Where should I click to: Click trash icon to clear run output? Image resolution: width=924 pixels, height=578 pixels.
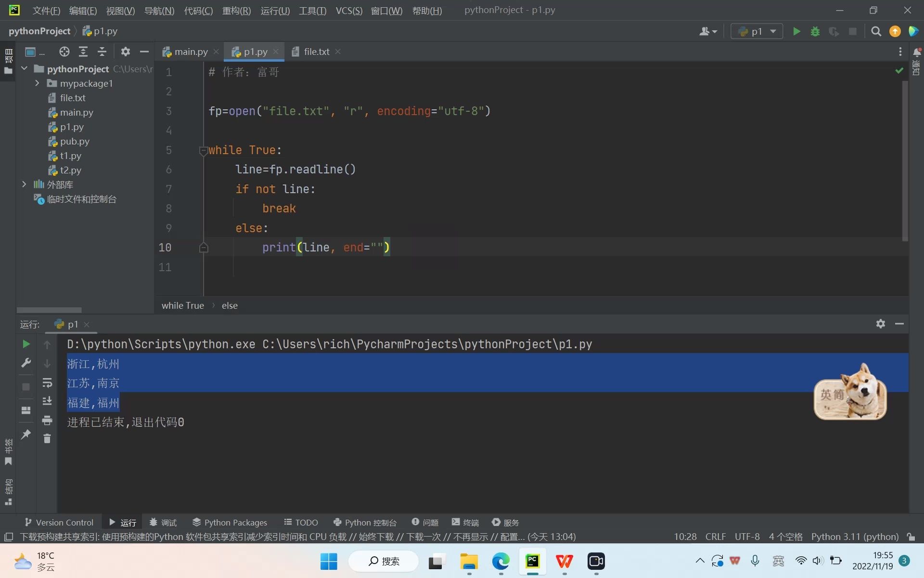tap(47, 439)
